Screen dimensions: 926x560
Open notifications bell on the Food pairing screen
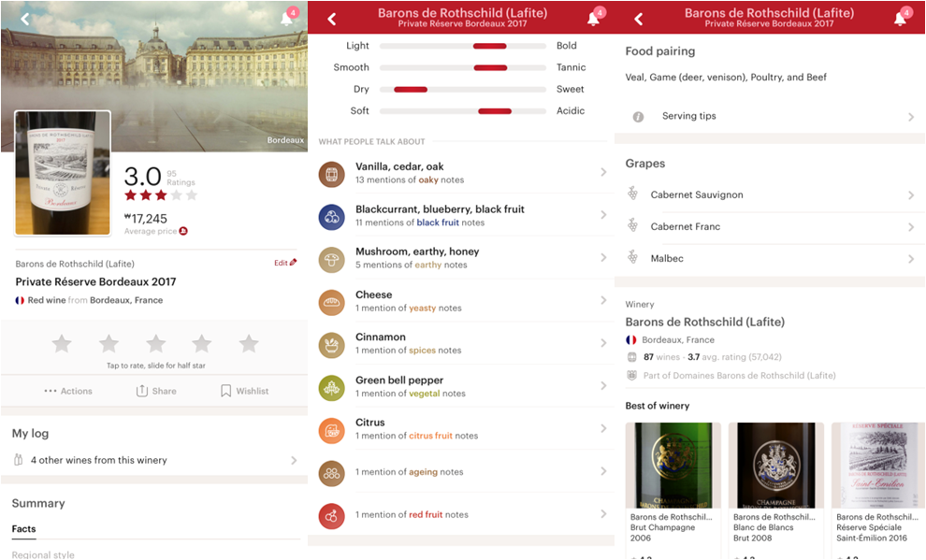(900, 19)
